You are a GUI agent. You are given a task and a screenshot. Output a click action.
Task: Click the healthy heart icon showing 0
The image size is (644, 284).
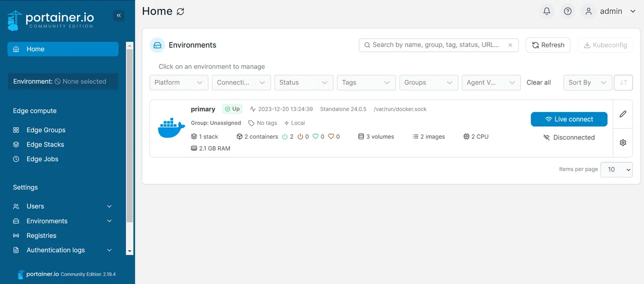click(x=315, y=137)
